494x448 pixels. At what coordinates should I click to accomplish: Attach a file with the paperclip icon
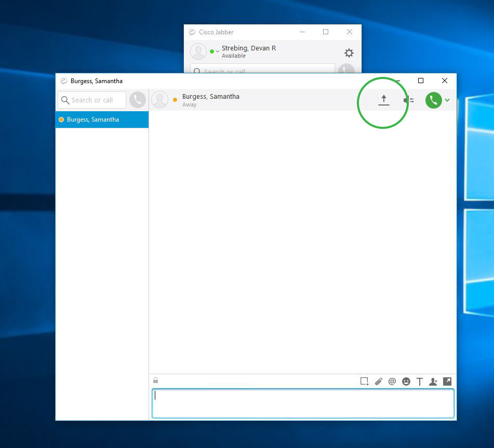pos(378,381)
